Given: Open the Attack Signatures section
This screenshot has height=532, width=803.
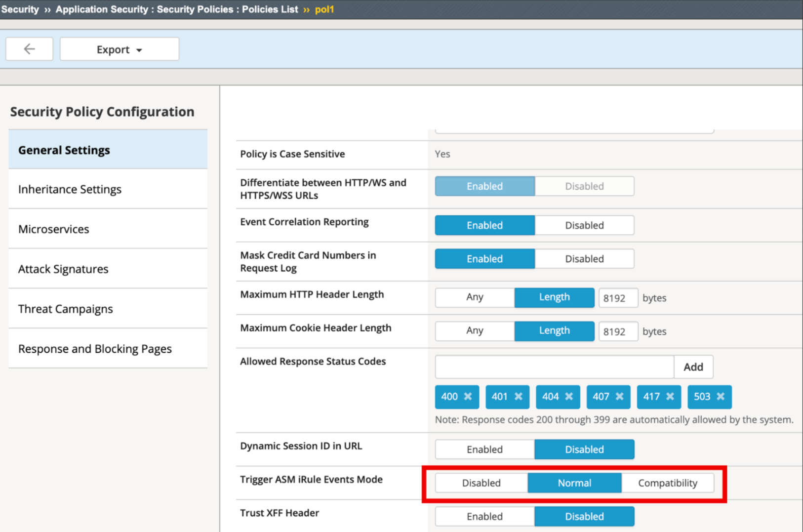Looking at the screenshot, I should (63, 269).
